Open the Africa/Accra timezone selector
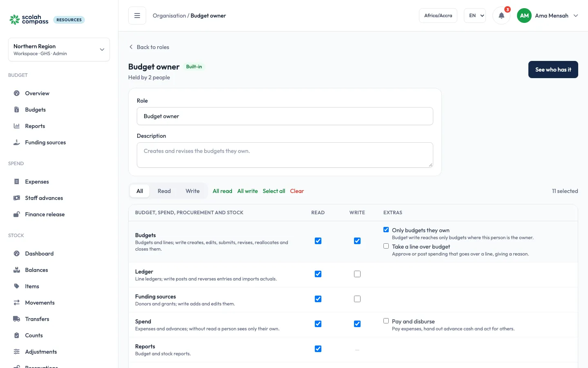588x368 pixels. coord(438,16)
